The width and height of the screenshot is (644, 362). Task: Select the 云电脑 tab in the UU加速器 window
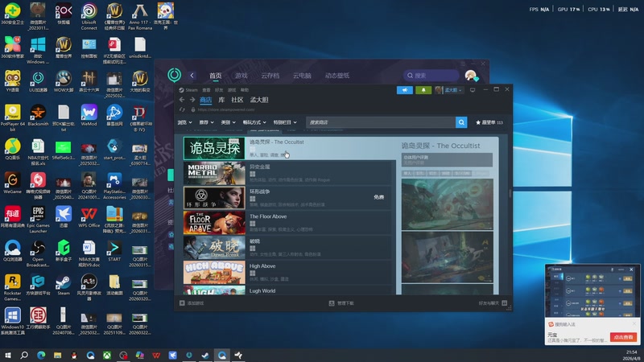[302, 76]
